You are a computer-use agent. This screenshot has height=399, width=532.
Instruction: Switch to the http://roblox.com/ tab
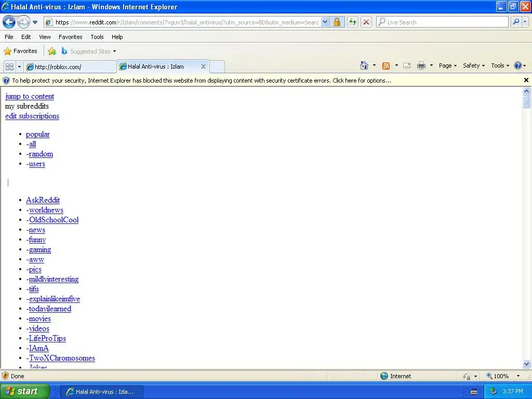pos(70,67)
